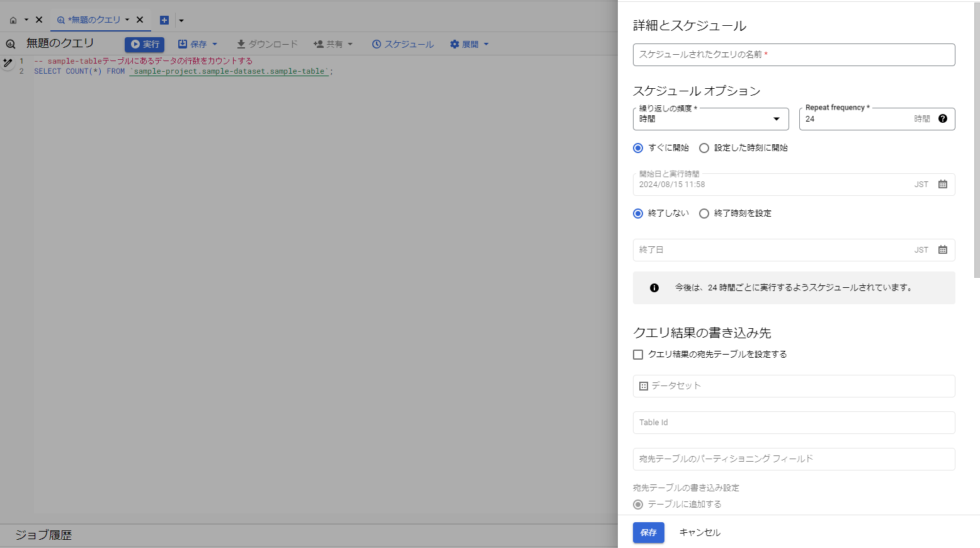The height and width of the screenshot is (548, 980).
Task: Select the テーブルに追加する radio button
Action: (638, 505)
